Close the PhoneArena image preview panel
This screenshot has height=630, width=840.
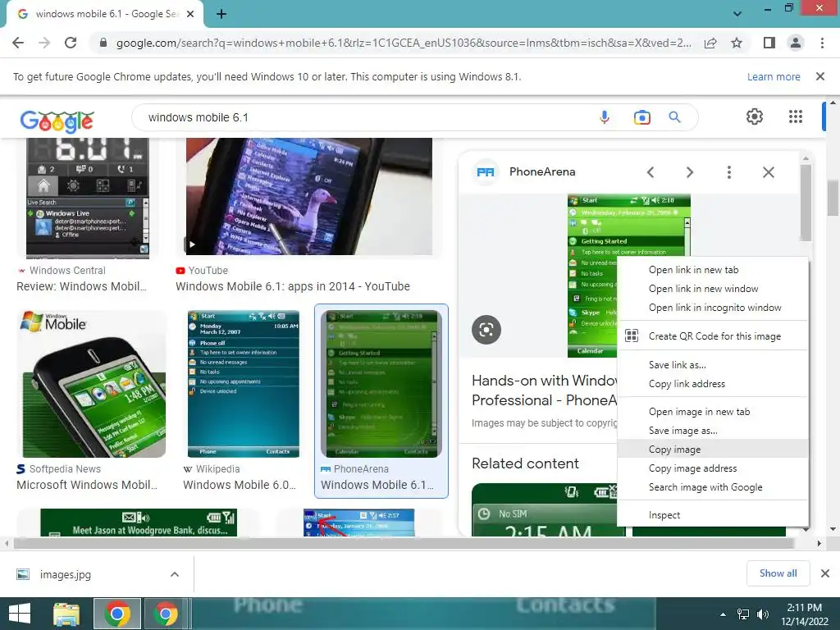768,172
